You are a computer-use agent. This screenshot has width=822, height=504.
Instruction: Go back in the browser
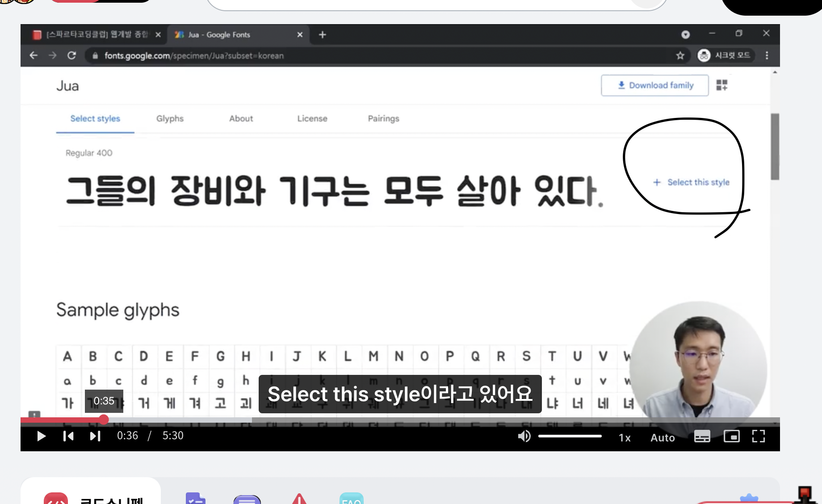(x=34, y=55)
